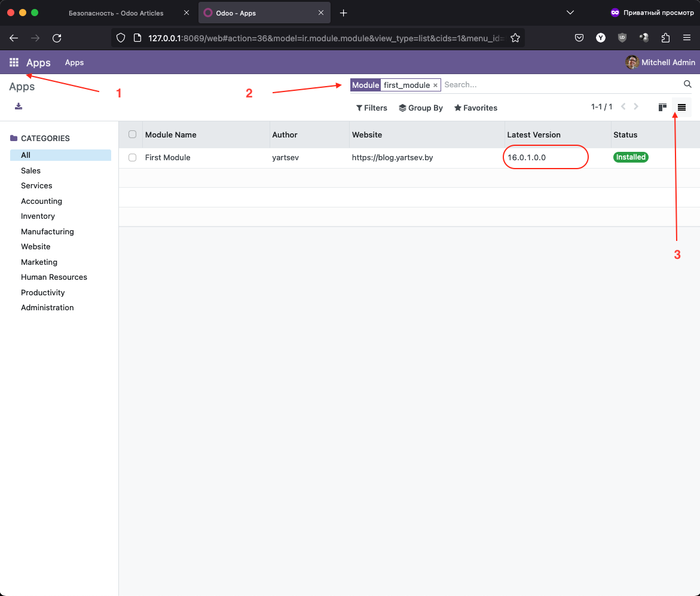Click the Y extension icon
Image resolution: width=700 pixels, height=596 pixels.
point(600,38)
